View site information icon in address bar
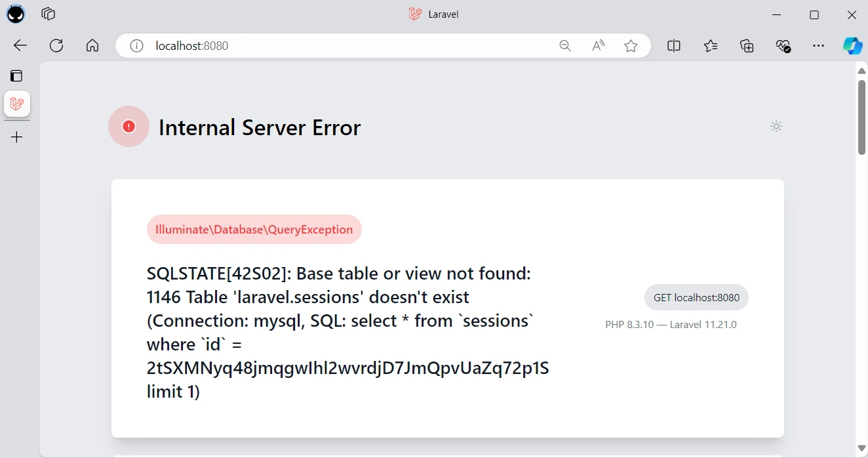Screen dimensions: 868x458 pos(136,45)
